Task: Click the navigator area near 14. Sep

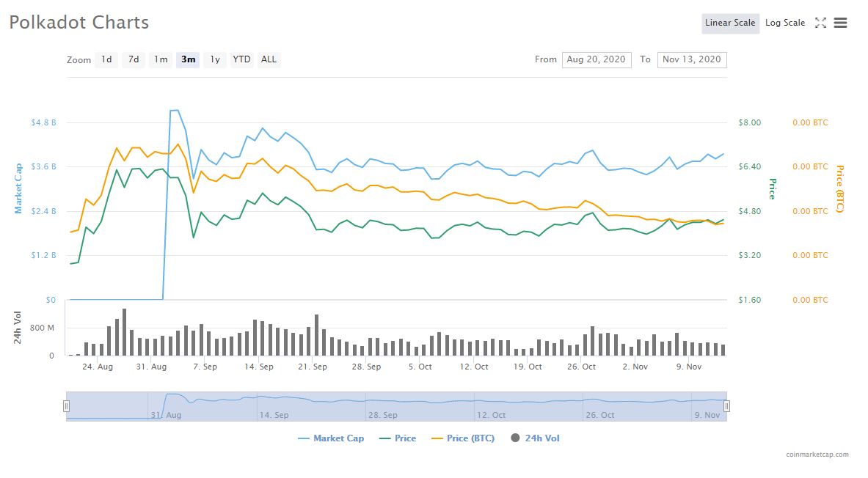Action: click(x=274, y=415)
